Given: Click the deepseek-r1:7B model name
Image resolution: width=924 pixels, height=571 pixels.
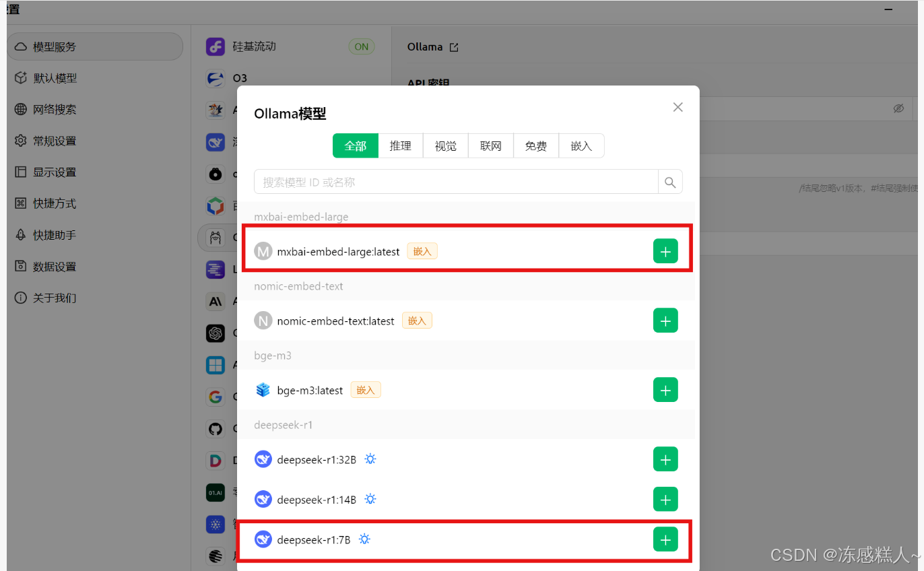Looking at the screenshot, I should pyautogui.click(x=314, y=540).
